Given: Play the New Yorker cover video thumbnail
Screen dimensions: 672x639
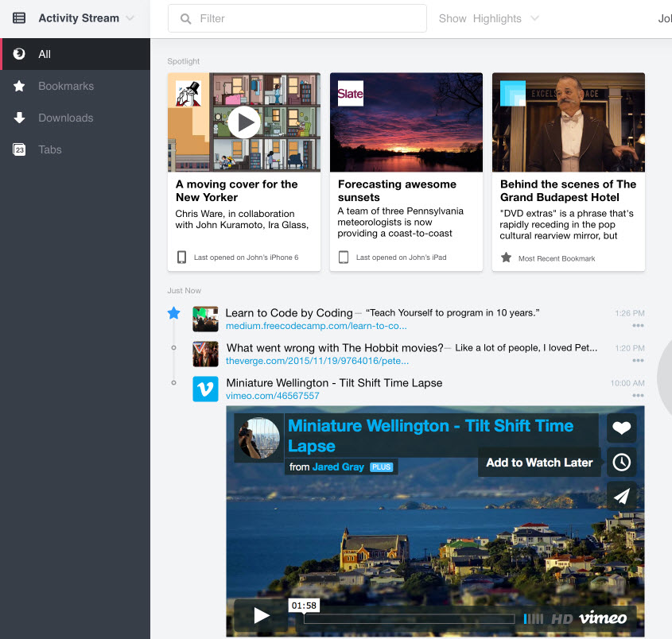Looking at the screenshot, I should [x=244, y=122].
